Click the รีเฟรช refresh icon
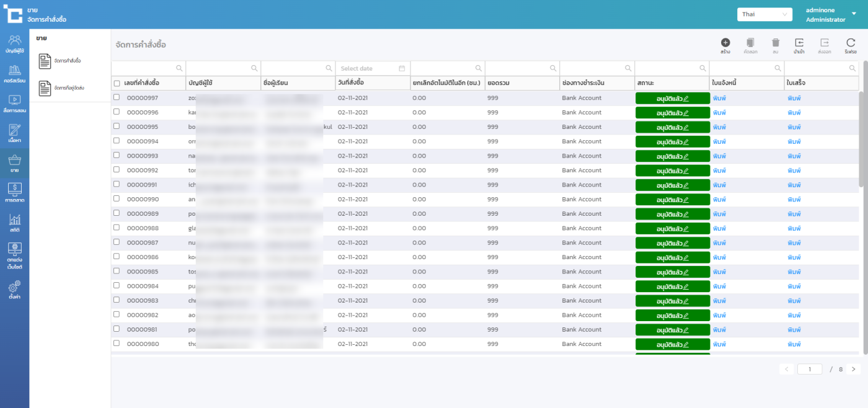Image resolution: width=868 pixels, height=408 pixels. [851, 43]
